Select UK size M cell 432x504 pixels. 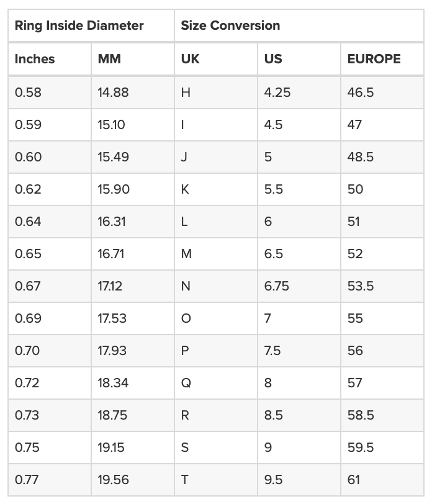click(216, 254)
